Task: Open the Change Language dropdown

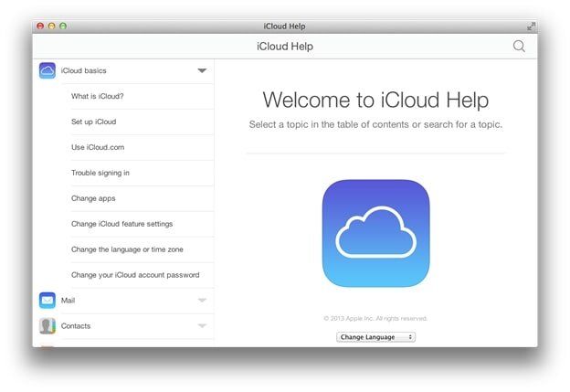Action: coord(375,337)
